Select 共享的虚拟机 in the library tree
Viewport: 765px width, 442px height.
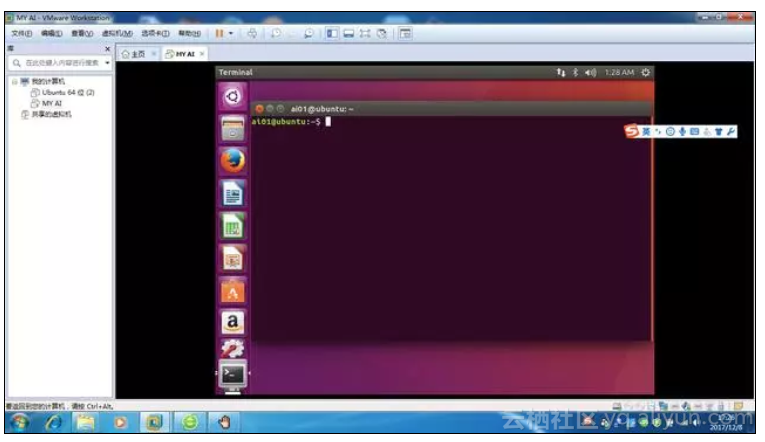coord(46,114)
